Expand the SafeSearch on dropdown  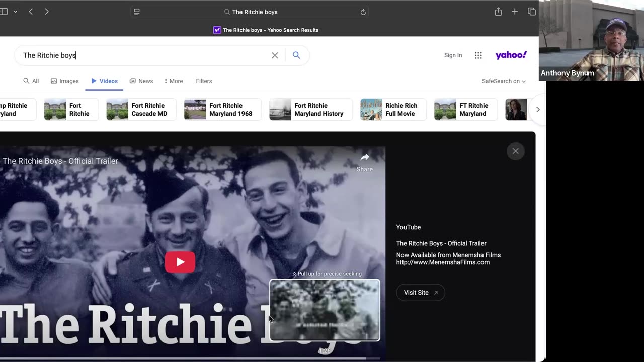tap(503, 81)
